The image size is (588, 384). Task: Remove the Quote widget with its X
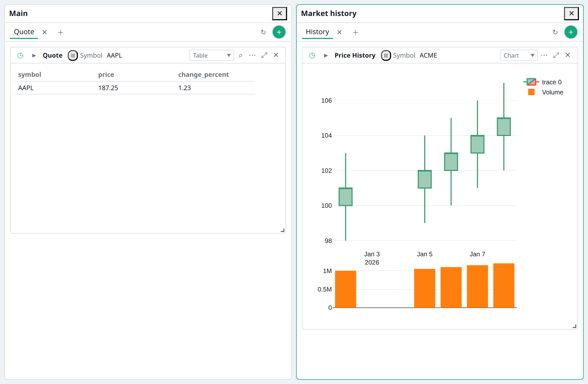(276, 55)
